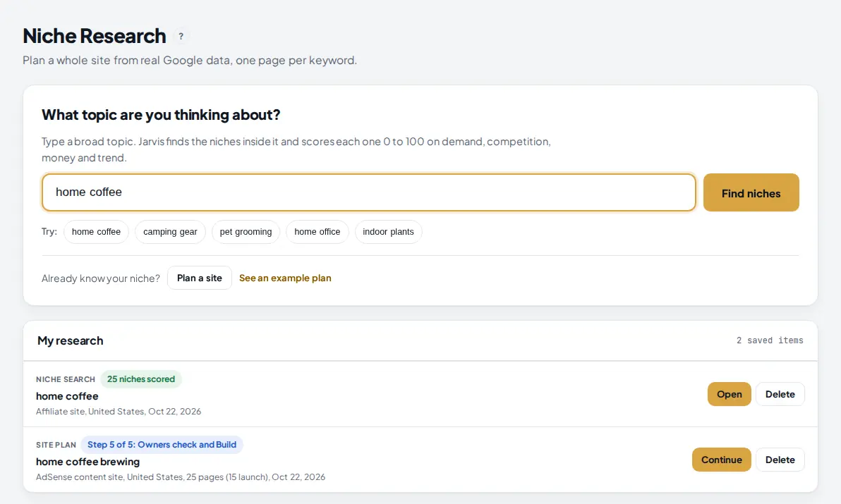Screen dimensions: 841x504
Task: Click the Already know your niche? text
Action: tap(101, 278)
